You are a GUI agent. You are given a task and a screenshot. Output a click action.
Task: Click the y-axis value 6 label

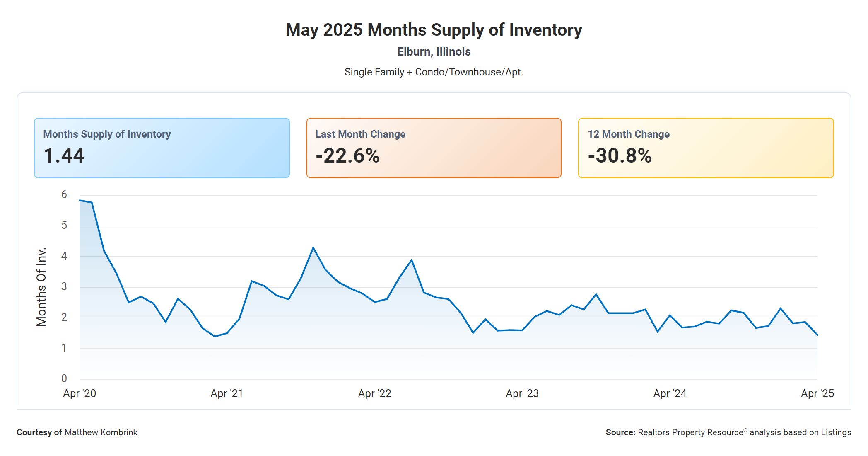tap(64, 194)
